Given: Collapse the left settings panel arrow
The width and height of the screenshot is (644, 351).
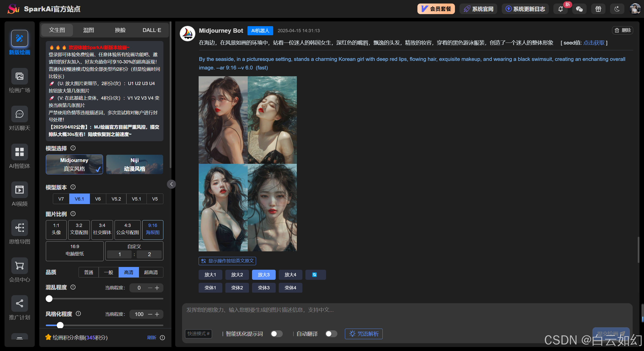Looking at the screenshot, I should click(171, 184).
